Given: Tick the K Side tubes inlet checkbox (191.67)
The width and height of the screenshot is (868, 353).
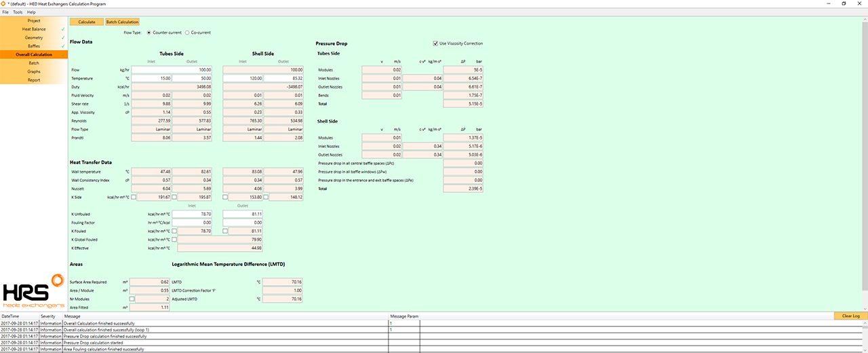Looking at the screenshot, I should 134,197.
